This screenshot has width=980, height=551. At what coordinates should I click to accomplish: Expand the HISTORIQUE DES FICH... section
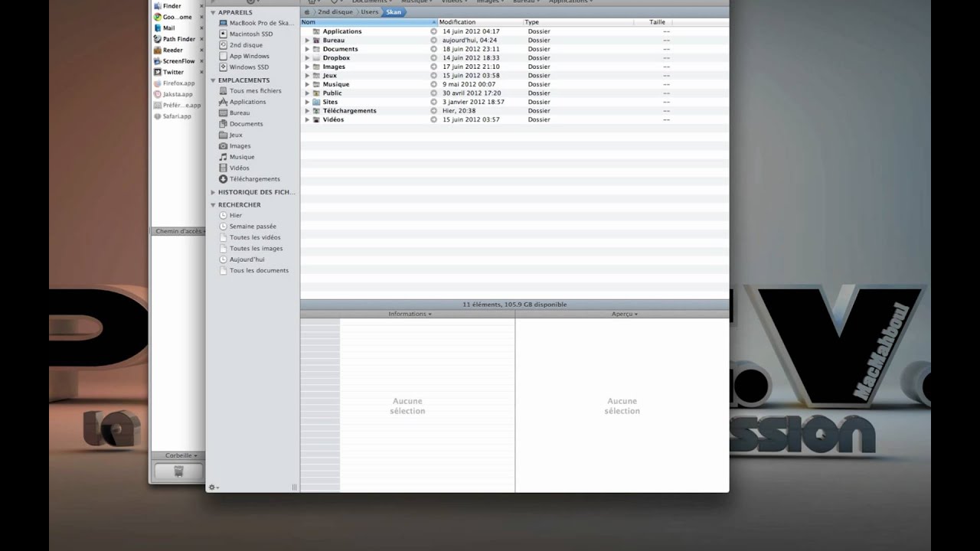tap(213, 193)
